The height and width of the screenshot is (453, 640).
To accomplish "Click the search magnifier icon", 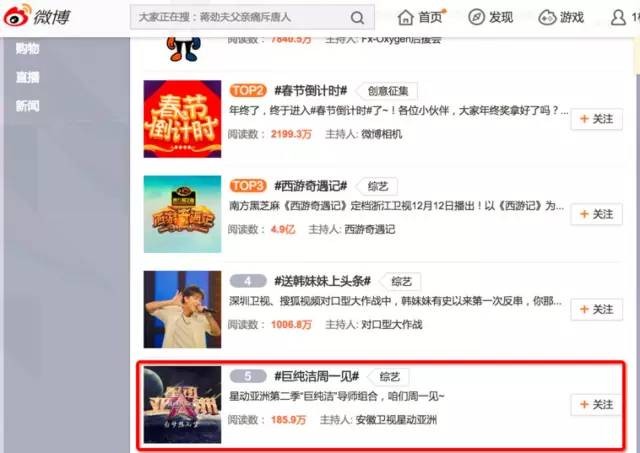I will (x=357, y=18).
